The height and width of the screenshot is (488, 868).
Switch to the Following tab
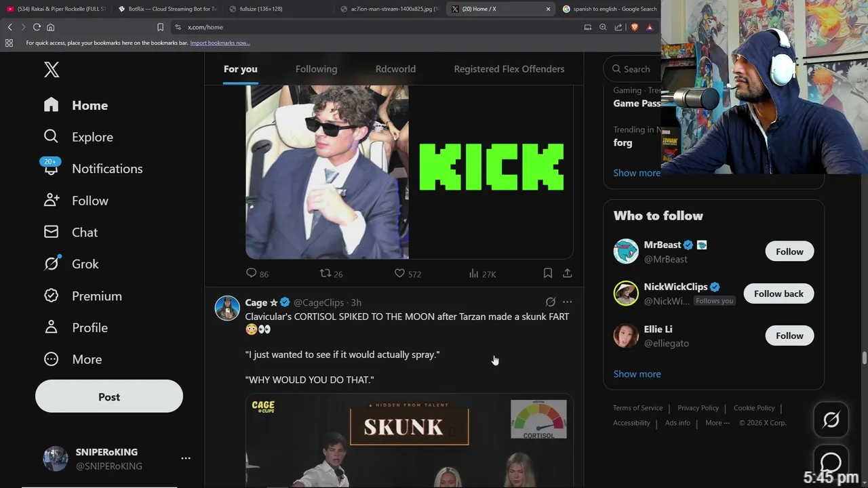coord(316,69)
